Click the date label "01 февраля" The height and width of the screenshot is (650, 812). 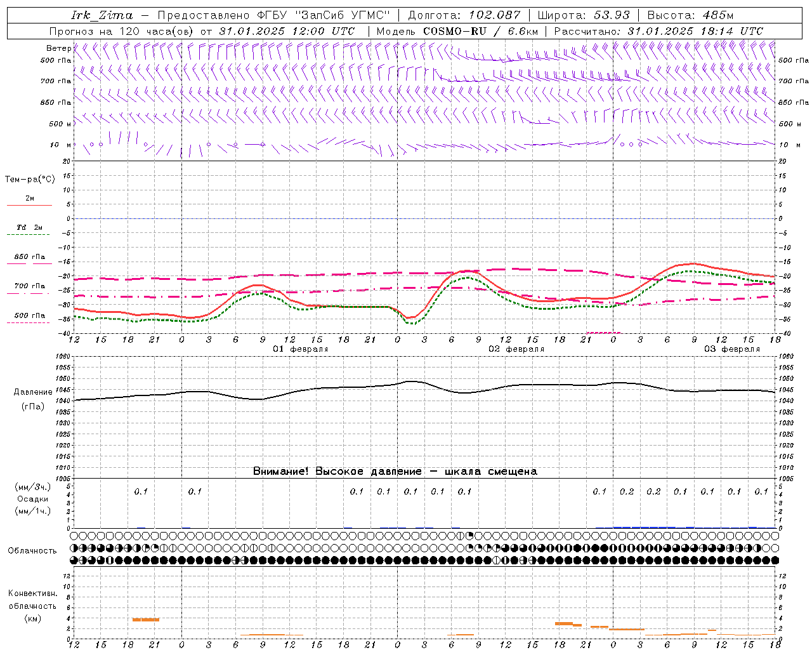pyautogui.click(x=301, y=349)
